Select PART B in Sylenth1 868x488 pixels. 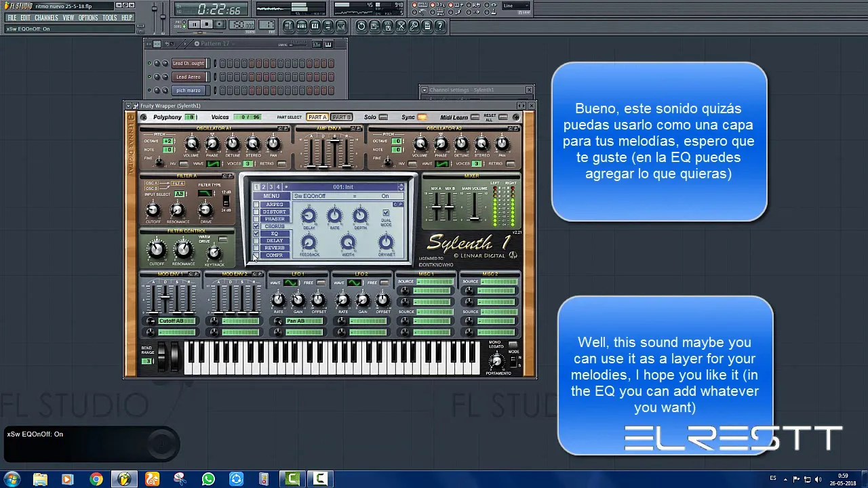[341, 117]
